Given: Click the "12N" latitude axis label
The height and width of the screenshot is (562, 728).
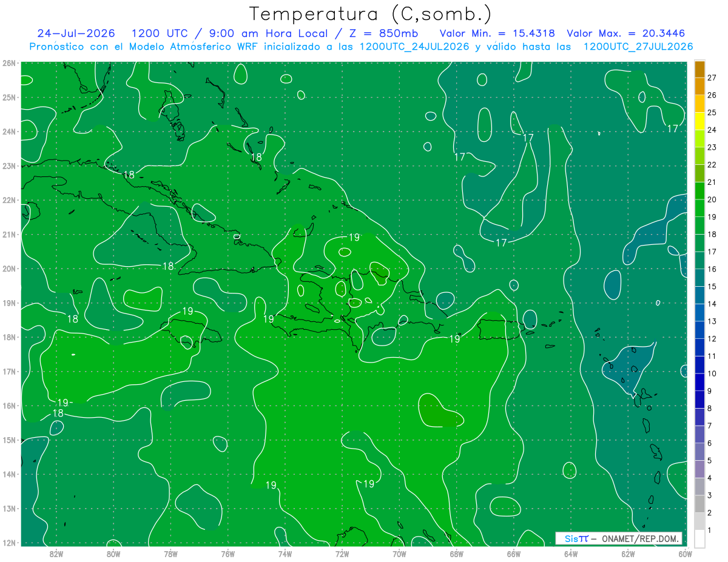Looking at the screenshot, I should pyautogui.click(x=9, y=543).
